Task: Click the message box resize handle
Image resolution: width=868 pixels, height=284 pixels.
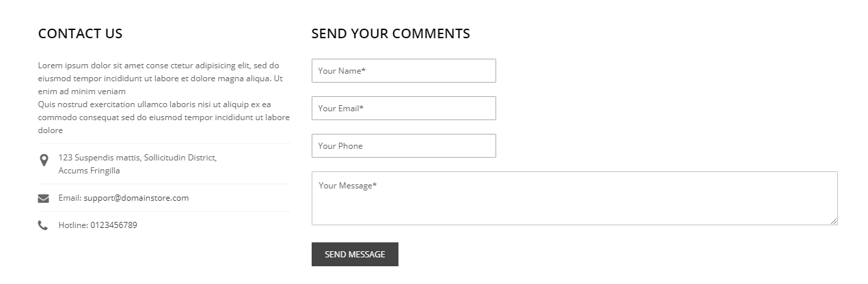Action: 833,221
